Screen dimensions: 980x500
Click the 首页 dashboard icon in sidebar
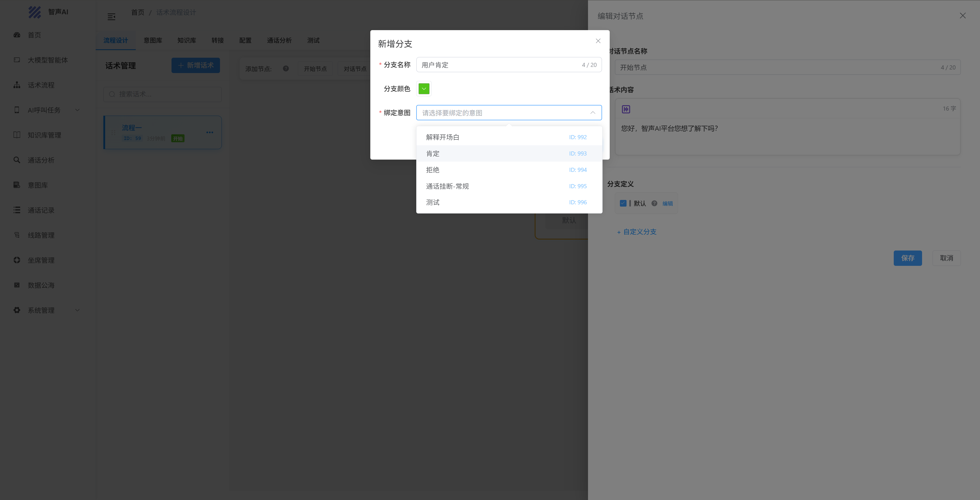pos(17,35)
